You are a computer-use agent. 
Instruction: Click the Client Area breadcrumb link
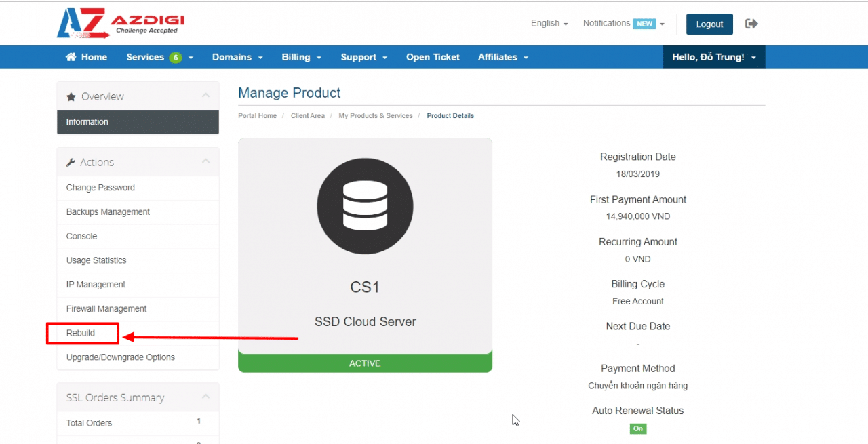tap(307, 116)
